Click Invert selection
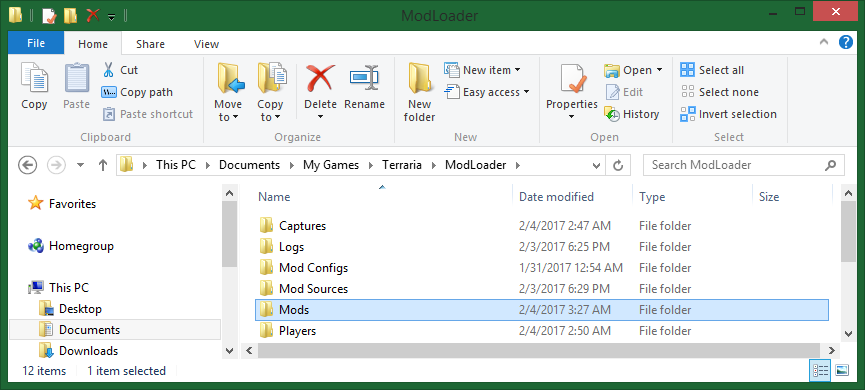865x390 pixels. point(728,114)
